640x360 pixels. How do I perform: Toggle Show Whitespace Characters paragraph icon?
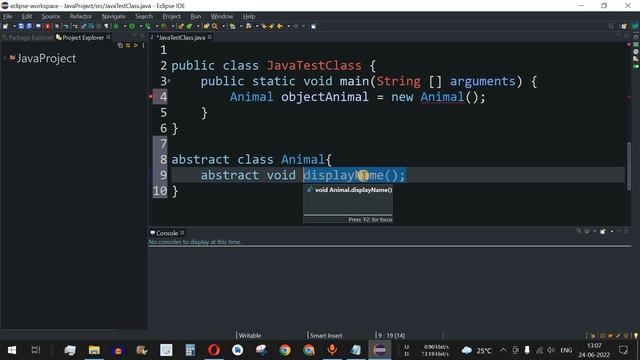click(x=106, y=26)
